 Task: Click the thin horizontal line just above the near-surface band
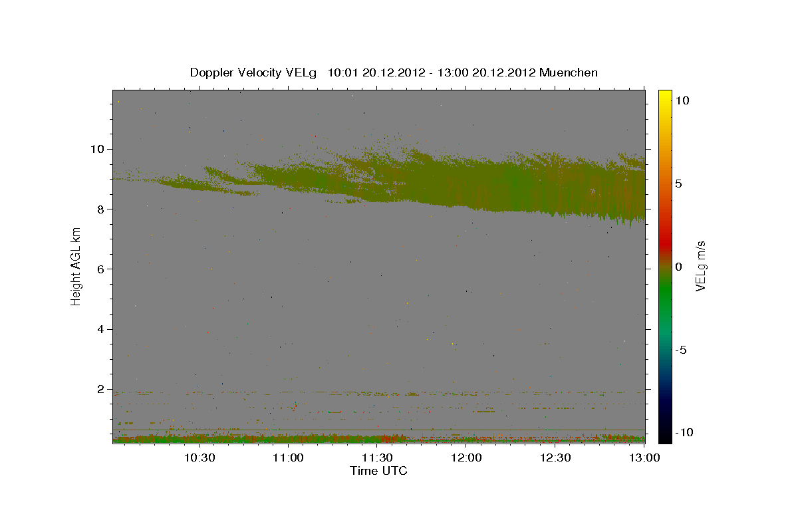378,430
